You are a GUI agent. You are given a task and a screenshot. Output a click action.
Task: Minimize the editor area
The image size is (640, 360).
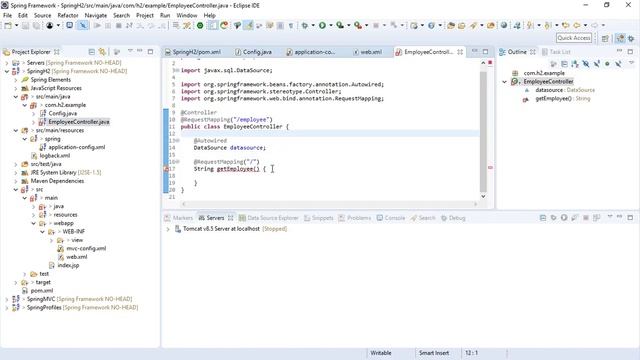click(x=474, y=51)
